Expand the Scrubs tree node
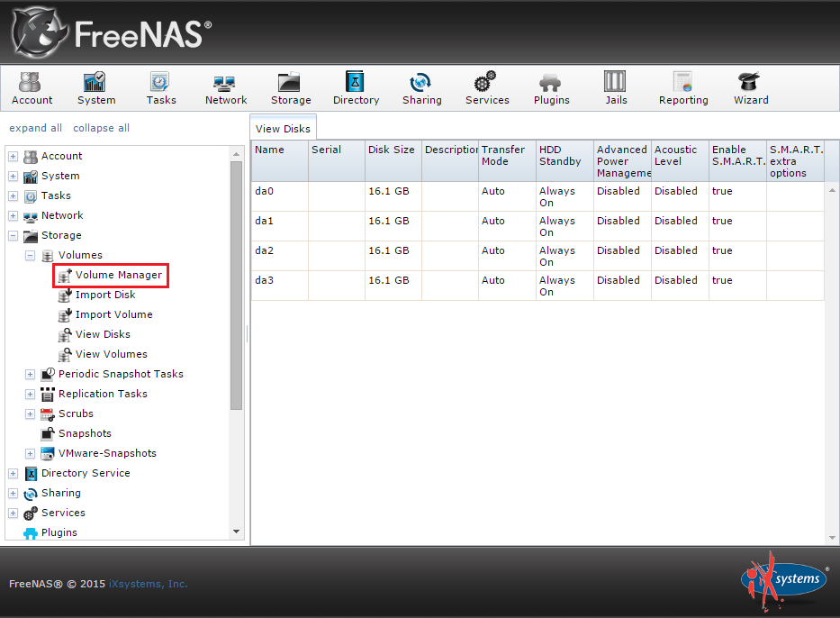 pyautogui.click(x=30, y=414)
